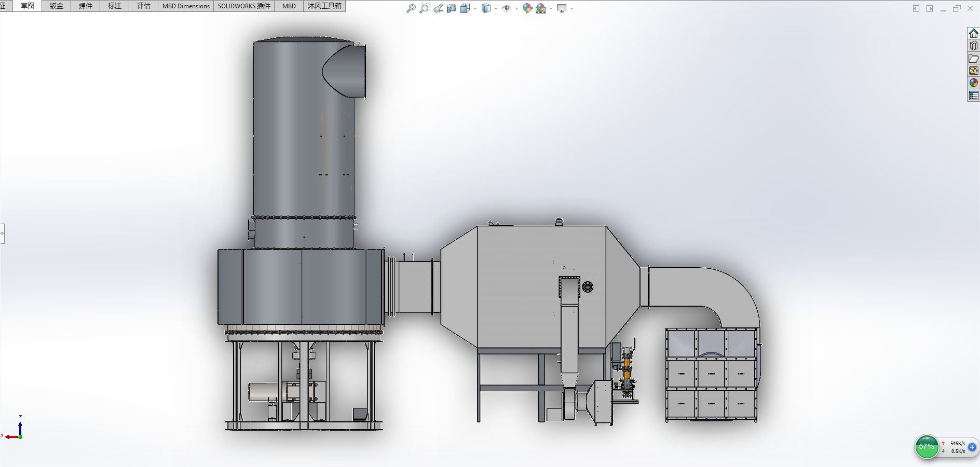
Task: Click the green 57% memory ball
Action: pos(926,447)
